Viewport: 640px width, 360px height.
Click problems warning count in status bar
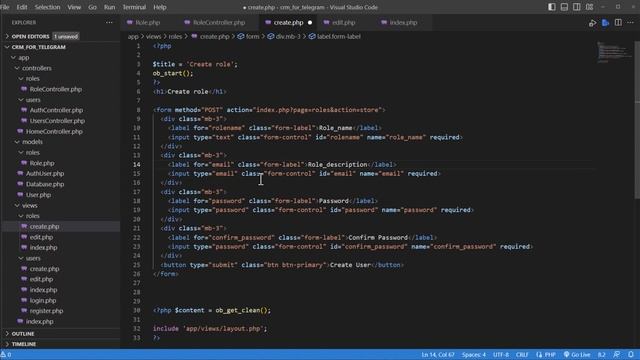6,354
